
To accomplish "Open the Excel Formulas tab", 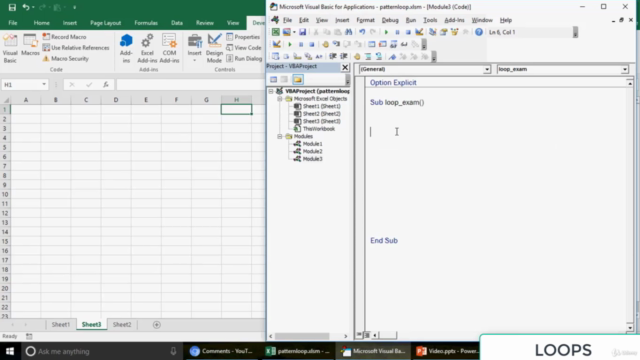I will [x=146, y=23].
